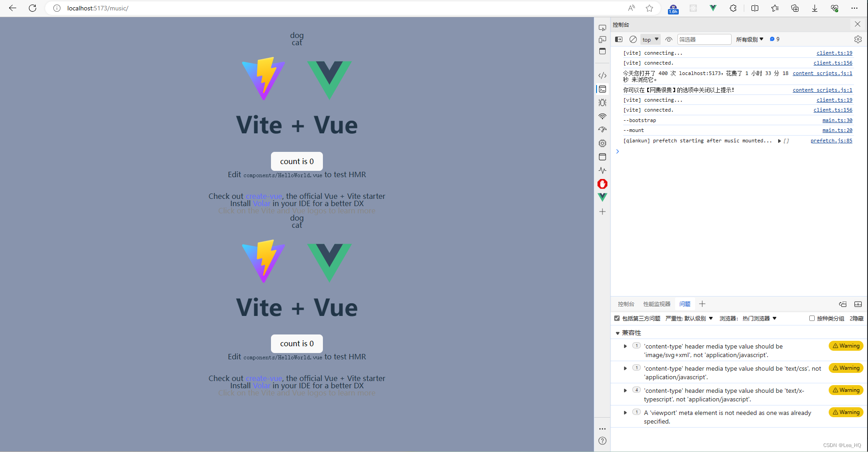Open the 严重性 默认级别 dropdown

click(x=689, y=318)
